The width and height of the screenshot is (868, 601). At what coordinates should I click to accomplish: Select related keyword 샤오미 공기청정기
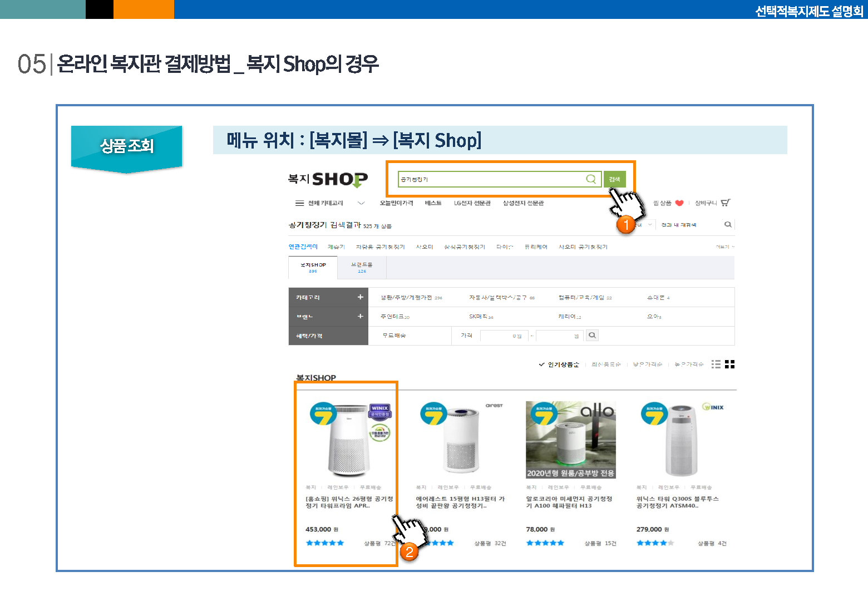coord(583,247)
